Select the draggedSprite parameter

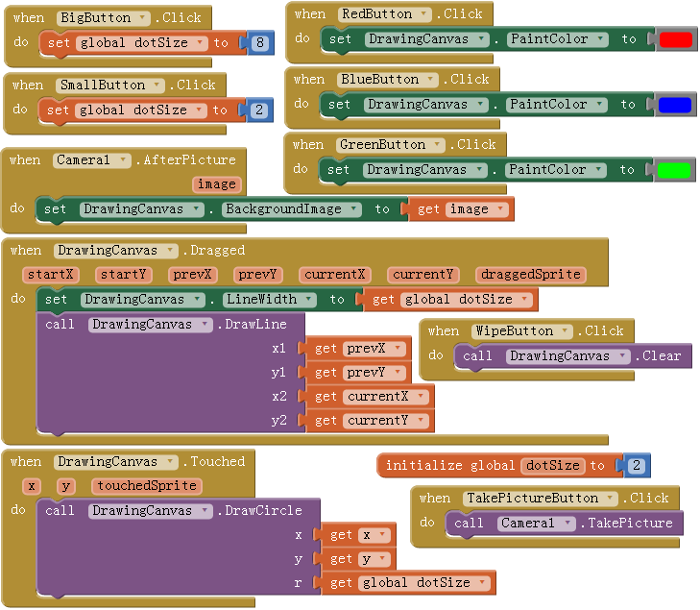[x=529, y=275]
